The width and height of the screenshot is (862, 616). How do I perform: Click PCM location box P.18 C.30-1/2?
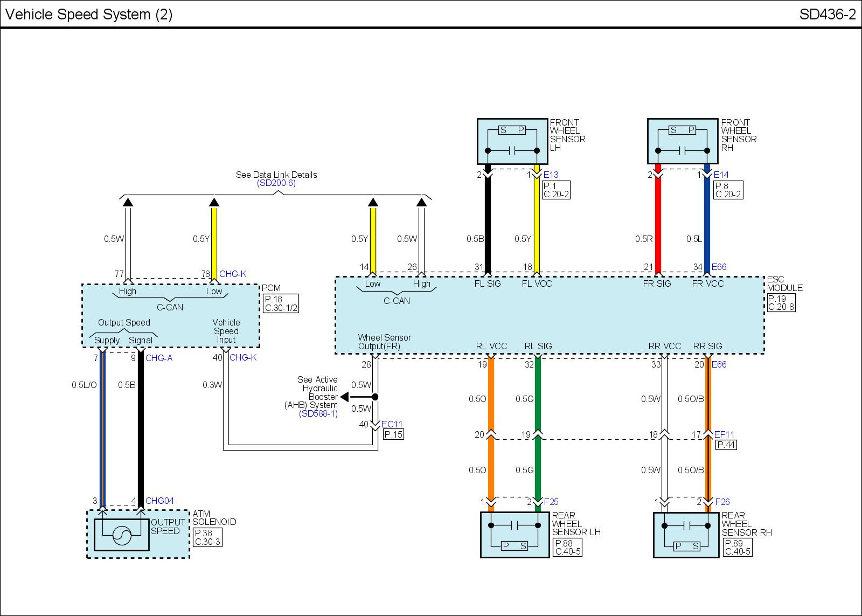click(x=281, y=304)
